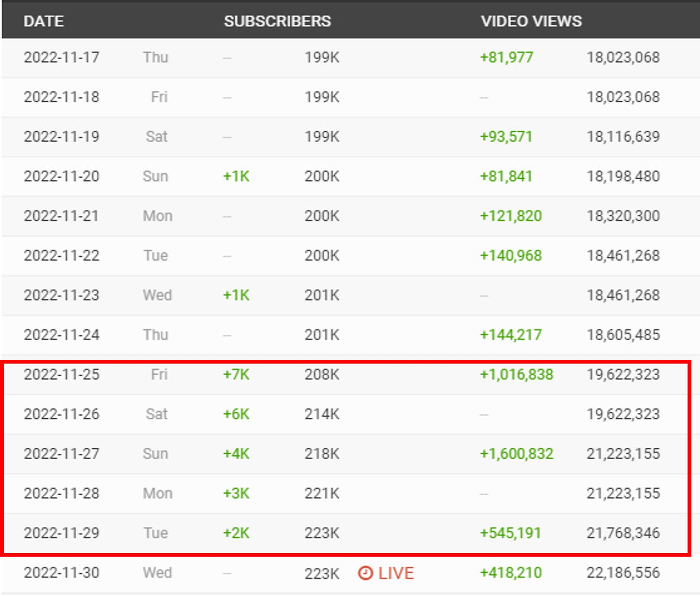The width and height of the screenshot is (700, 597).
Task: Click the date 2022-11-25
Action: tap(61, 374)
